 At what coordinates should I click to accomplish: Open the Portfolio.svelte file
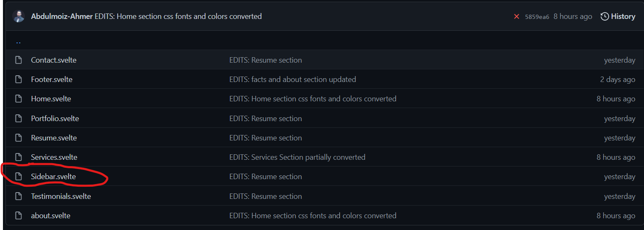[x=55, y=119]
